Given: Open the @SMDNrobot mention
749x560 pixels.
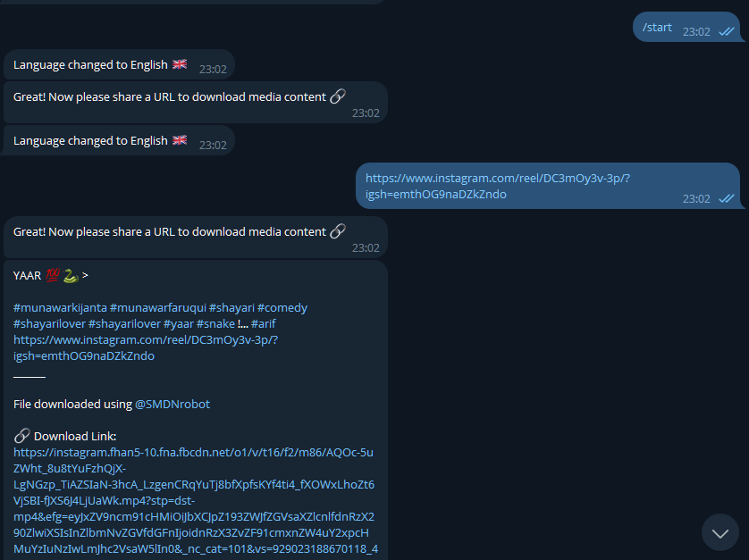Looking at the screenshot, I should [x=172, y=404].
